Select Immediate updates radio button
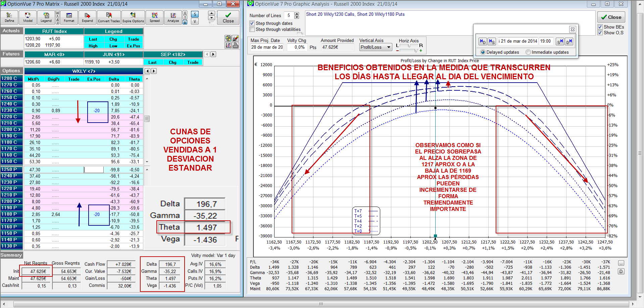This screenshot has width=644, height=308. point(528,52)
